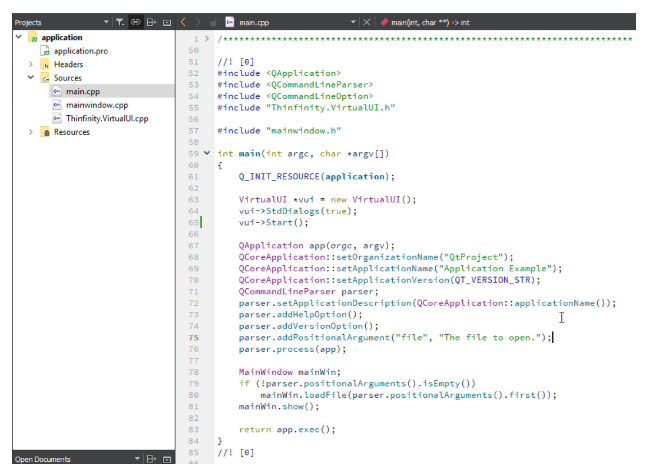
Task: Fold the main function at line 59
Action: point(207,153)
